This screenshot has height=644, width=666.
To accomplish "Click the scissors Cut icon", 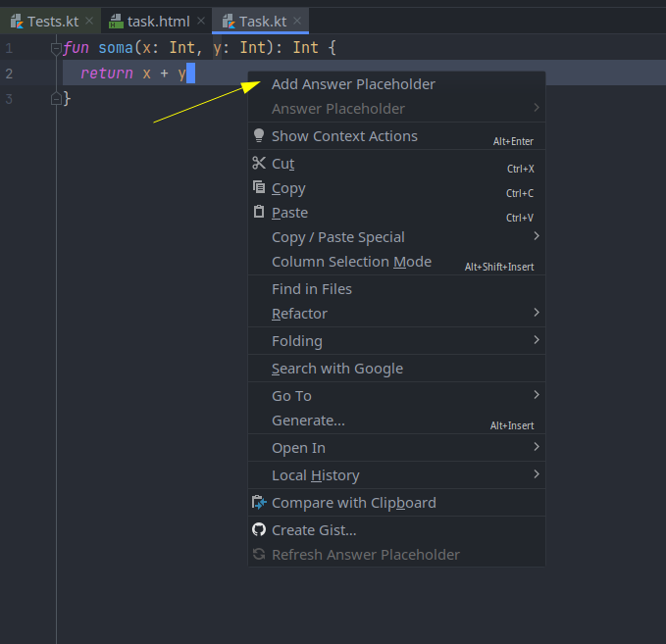I will [x=259, y=163].
